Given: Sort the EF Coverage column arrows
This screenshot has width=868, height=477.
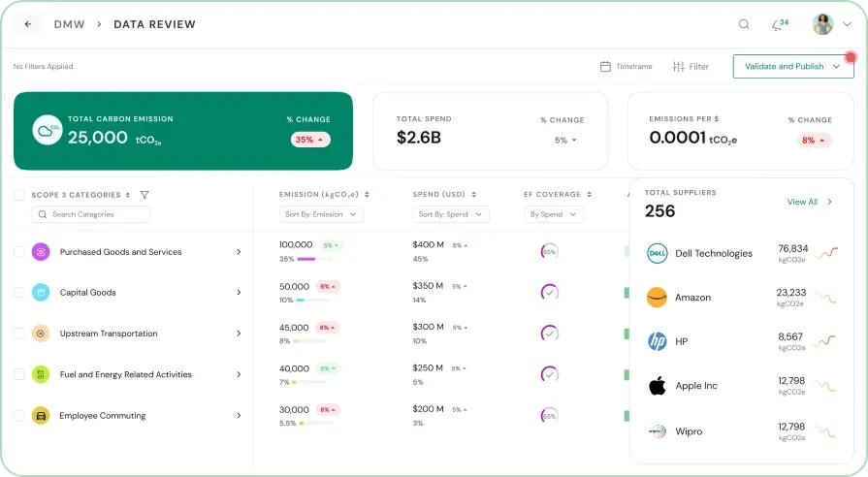Looking at the screenshot, I should click(x=589, y=194).
